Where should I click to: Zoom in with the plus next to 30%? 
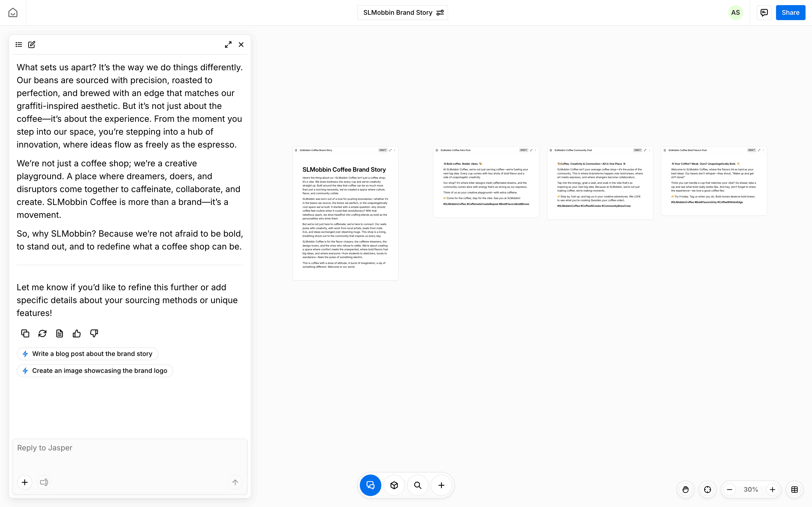tap(773, 490)
